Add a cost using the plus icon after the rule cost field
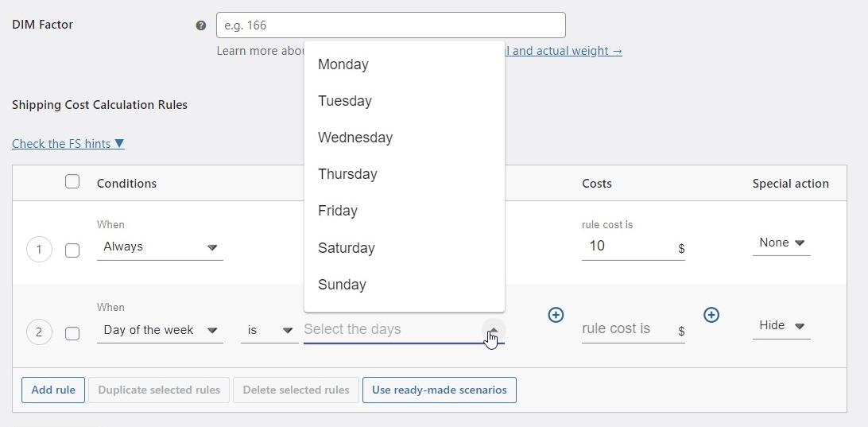 (711, 315)
